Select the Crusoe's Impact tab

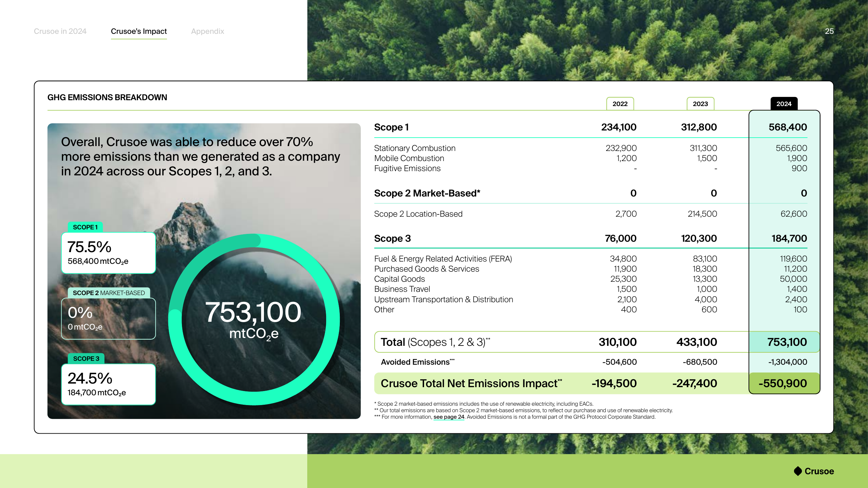point(139,31)
